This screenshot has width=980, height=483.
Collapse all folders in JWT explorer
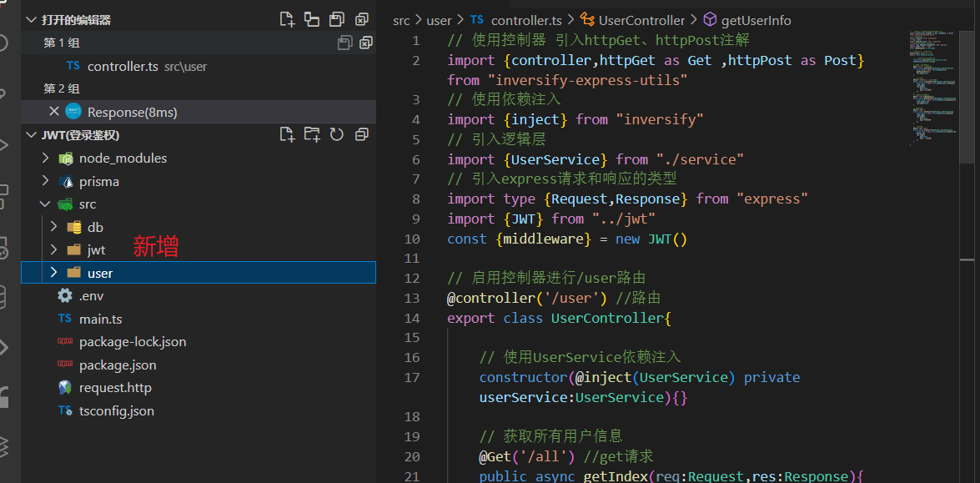tap(361, 134)
